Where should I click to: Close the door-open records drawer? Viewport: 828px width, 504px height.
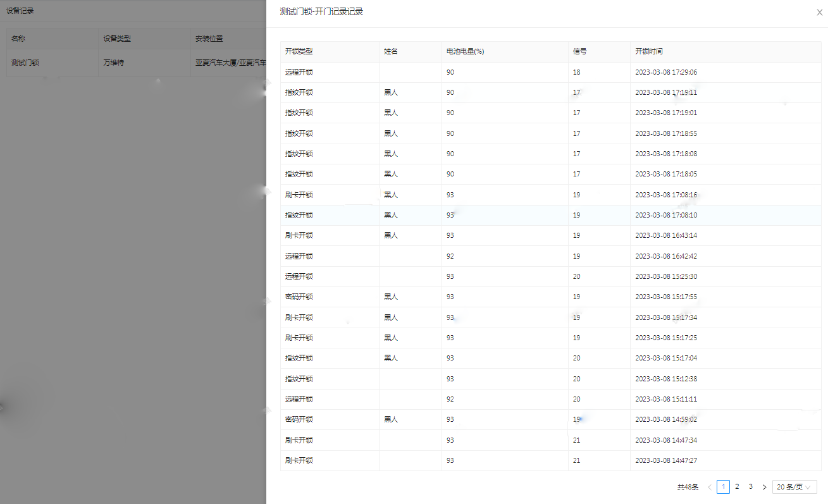819,12
